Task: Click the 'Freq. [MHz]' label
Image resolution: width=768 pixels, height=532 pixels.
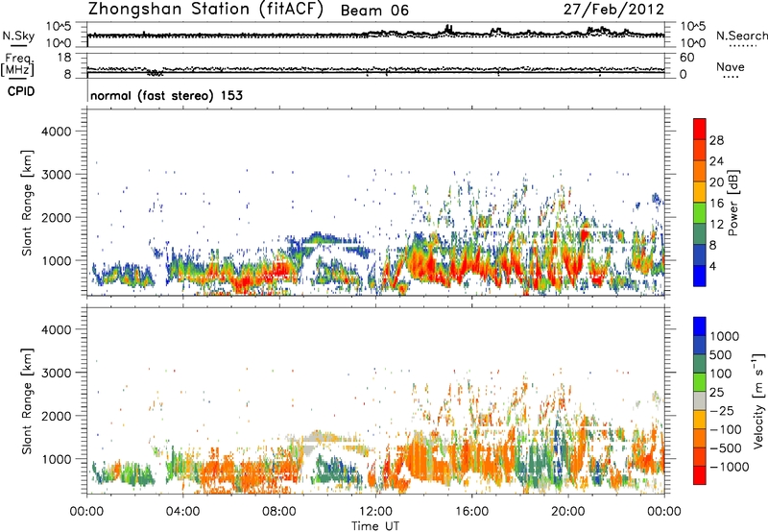Action: [17, 65]
